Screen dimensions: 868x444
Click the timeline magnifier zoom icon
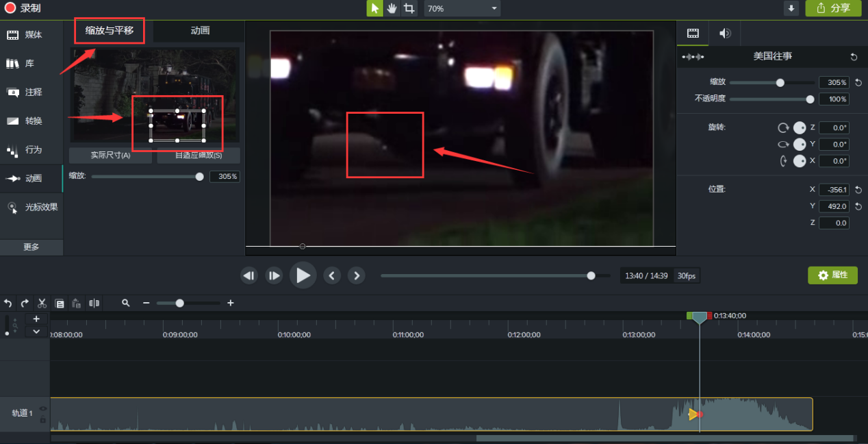(x=126, y=303)
